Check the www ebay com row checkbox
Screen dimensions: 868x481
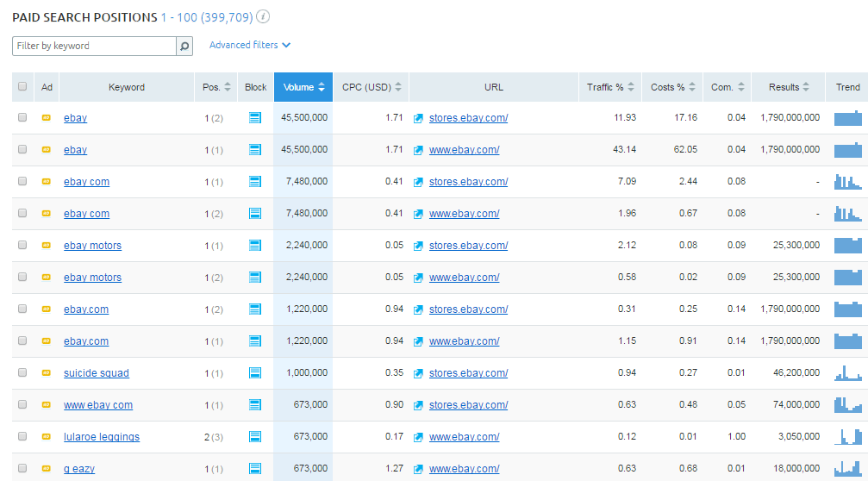tap(22, 404)
